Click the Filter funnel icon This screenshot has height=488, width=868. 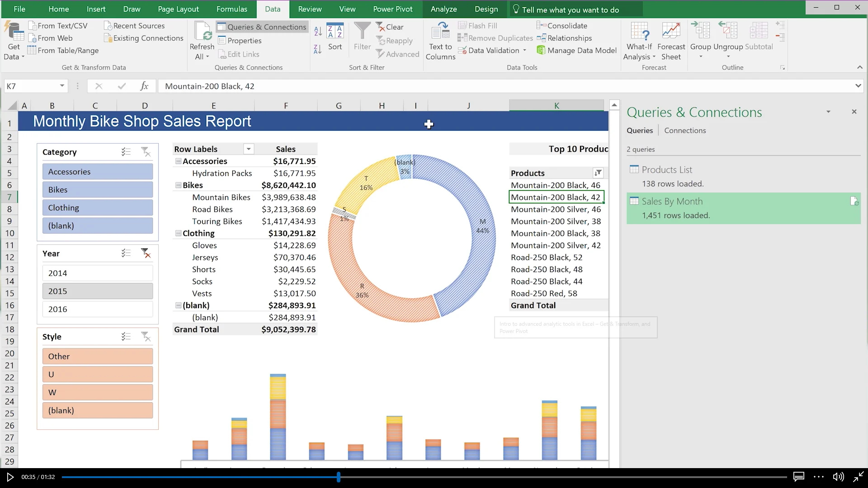pos(362,32)
